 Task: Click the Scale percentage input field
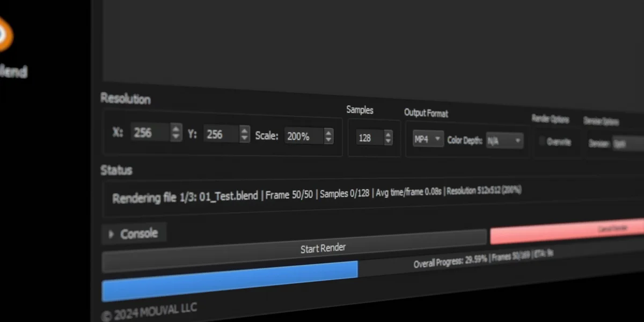tap(303, 136)
